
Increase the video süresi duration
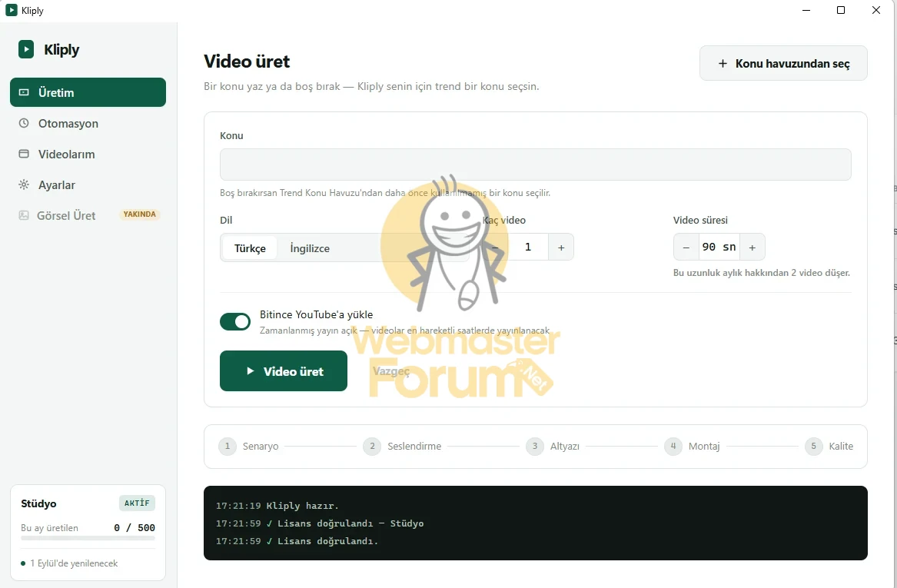click(752, 247)
